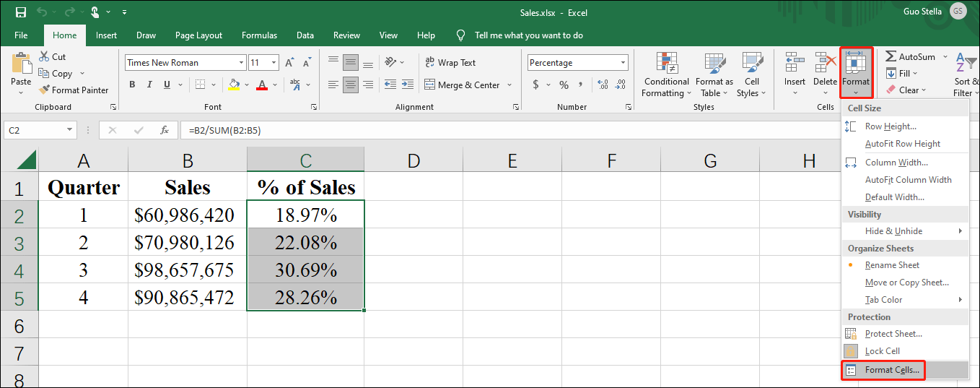Image resolution: width=980 pixels, height=388 pixels.
Task: Click the Decrease Font Size icon
Action: pyautogui.click(x=306, y=63)
